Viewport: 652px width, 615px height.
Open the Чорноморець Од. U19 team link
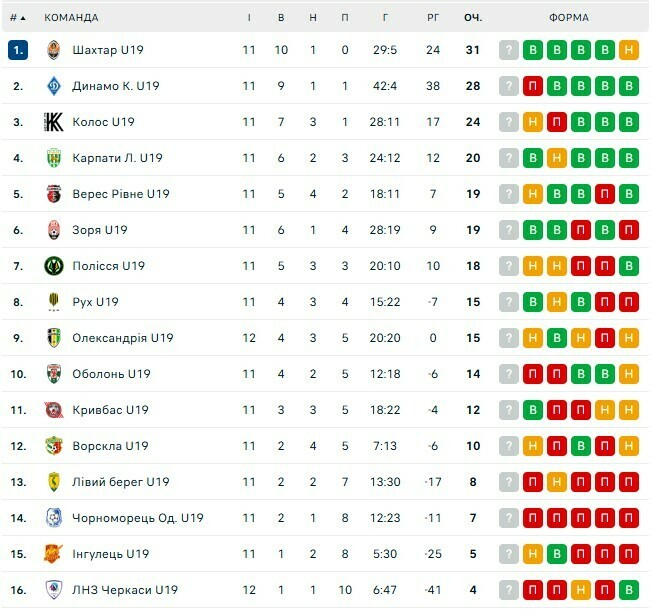(x=137, y=518)
